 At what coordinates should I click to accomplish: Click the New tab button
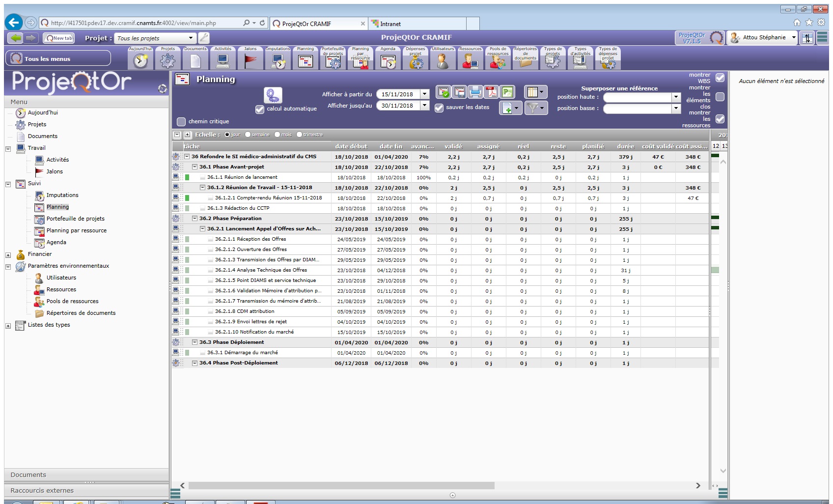coord(58,38)
